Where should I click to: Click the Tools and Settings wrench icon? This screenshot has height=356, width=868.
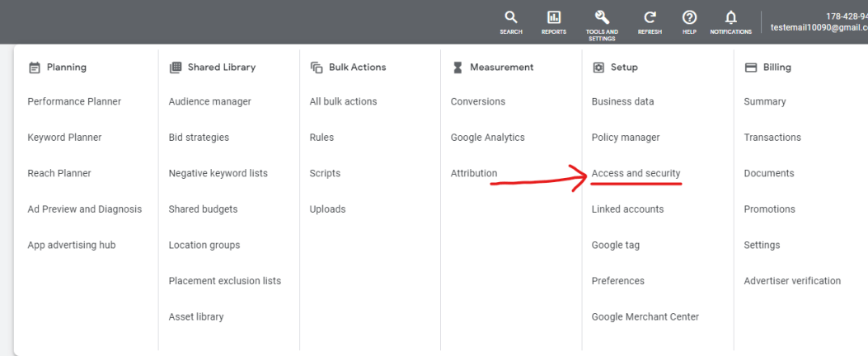click(602, 18)
